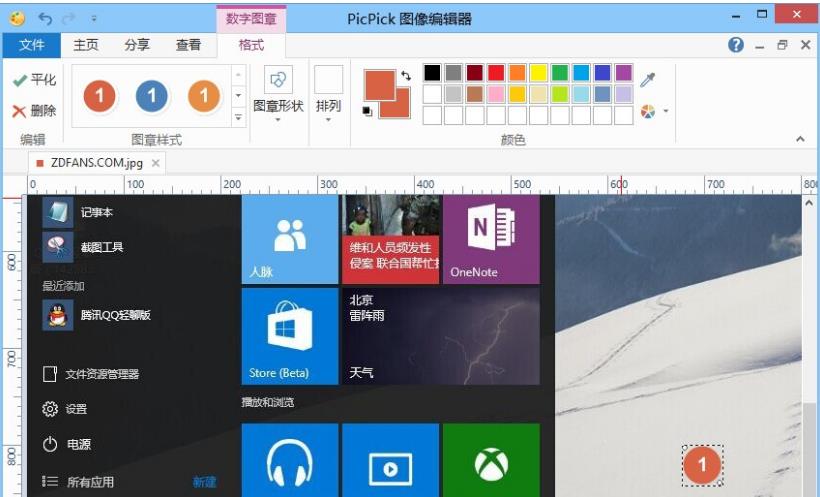Click the 记事本 notepad icon in image
820x497 pixels.
58,212
